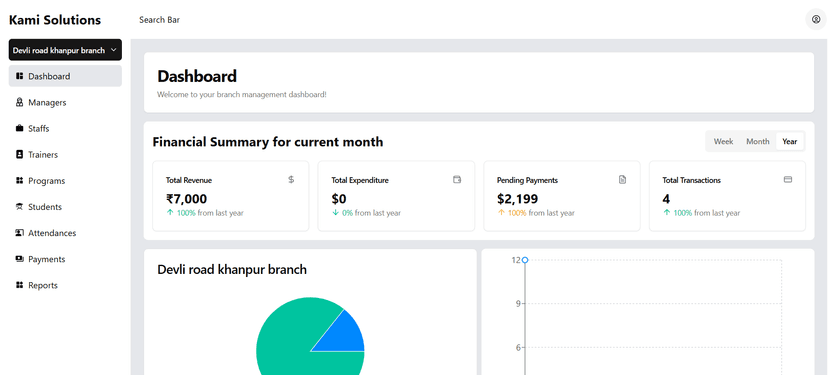Click the Trainers sidebar icon
Viewport: 828px width, 375px height.
pos(20,154)
